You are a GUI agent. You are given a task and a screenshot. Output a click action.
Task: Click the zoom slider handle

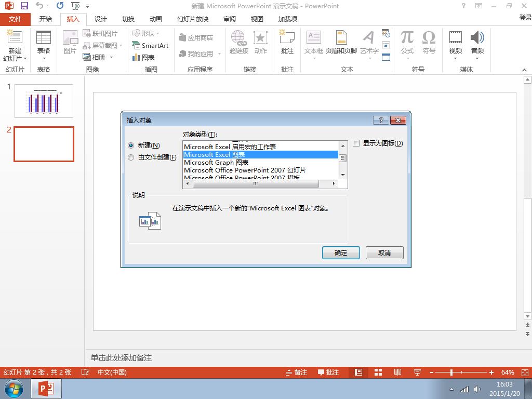coord(451,373)
